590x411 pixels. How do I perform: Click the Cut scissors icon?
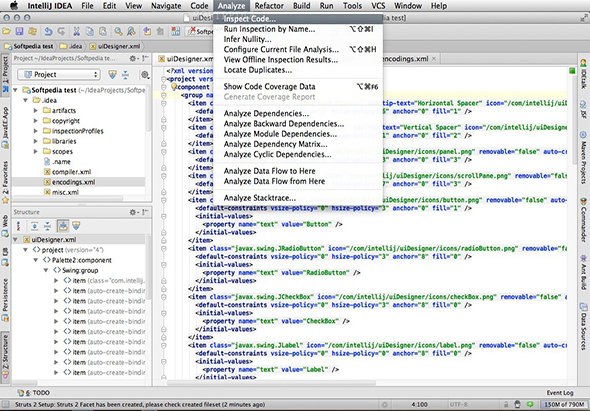tap(76, 32)
